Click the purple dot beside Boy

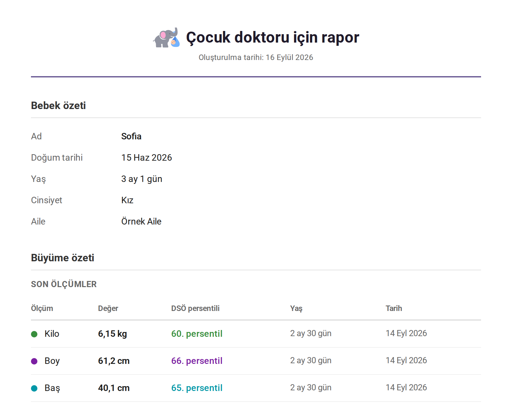pyautogui.click(x=34, y=361)
